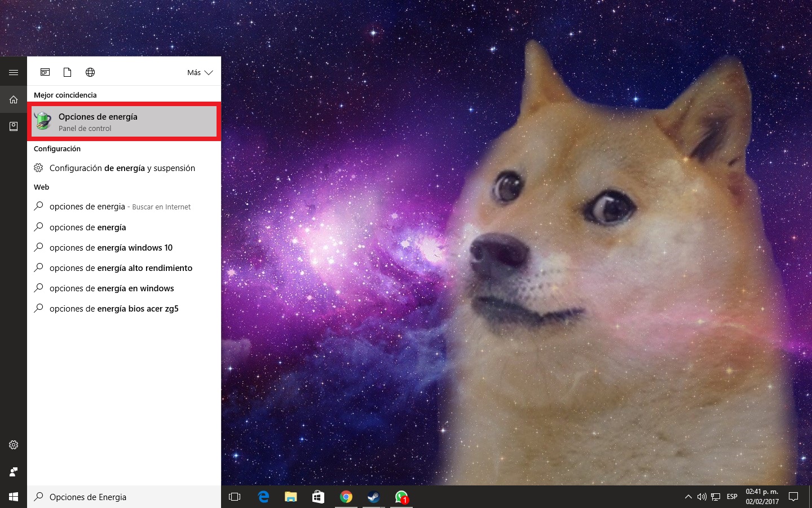812x508 pixels.
Task: Go to Cortana Home in the sidebar
Action: [x=14, y=99]
